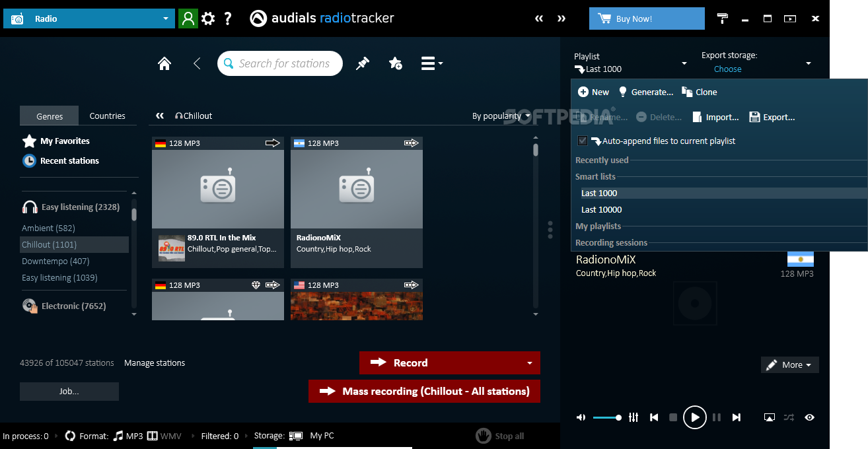Open By popularity sort dropdown

[x=502, y=116]
